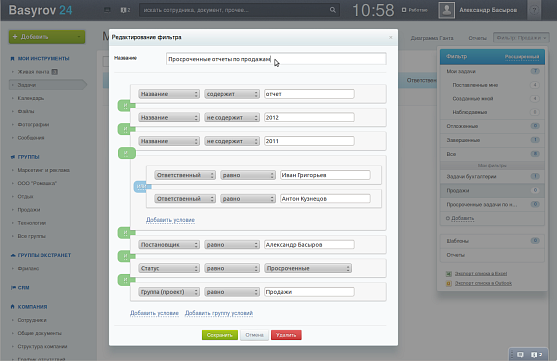
Task: Toggle first И operator between conditions
Action: click(x=125, y=106)
